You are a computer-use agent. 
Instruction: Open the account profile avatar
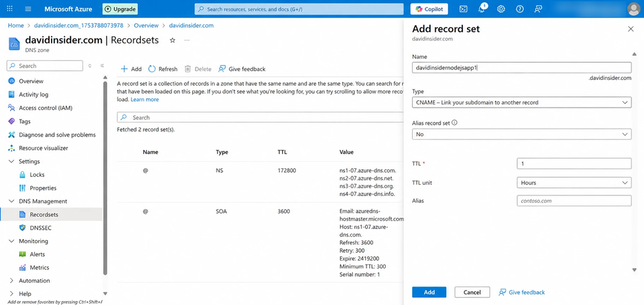pos(633,9)
